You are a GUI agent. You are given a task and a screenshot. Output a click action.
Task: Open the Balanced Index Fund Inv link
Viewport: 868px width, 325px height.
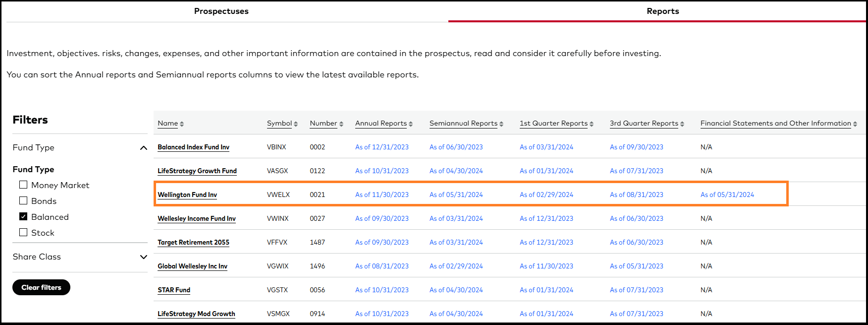pyautogui.click(x=193, y=147)
